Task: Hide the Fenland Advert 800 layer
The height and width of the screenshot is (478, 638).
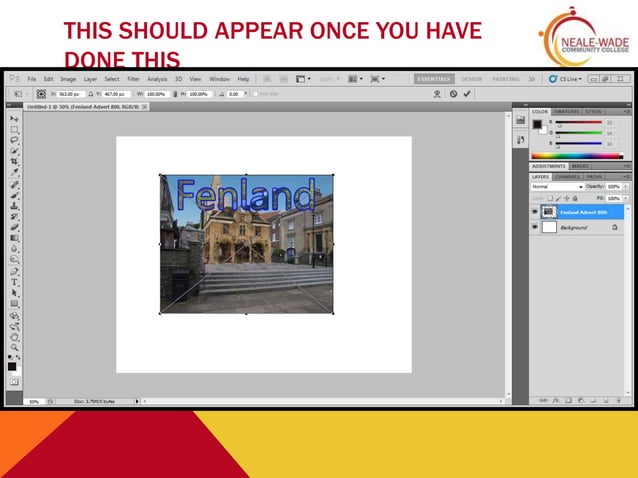Action: tap(535, 212)
